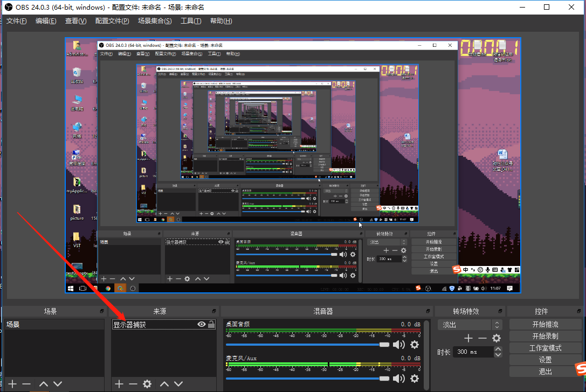The image size is (586, 392).
Task: Mute the 桌面音频 speaker icon
Action: [399, 345]
